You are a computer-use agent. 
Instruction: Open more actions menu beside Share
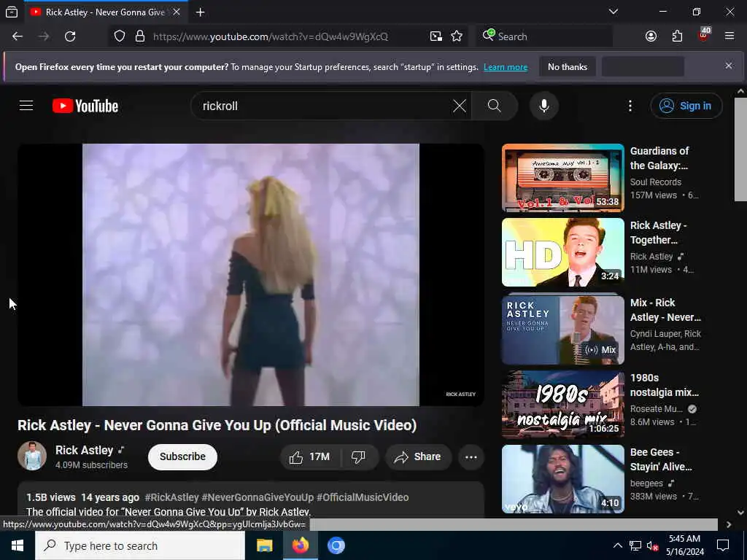[471, 456]
